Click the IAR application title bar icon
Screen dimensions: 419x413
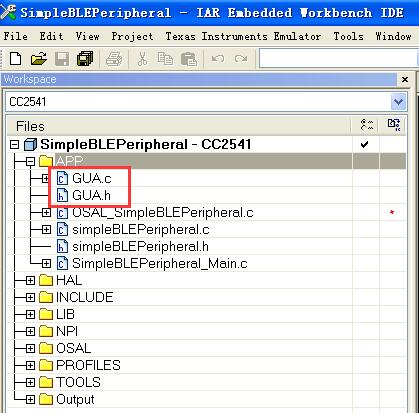click(x=8, y=13)
